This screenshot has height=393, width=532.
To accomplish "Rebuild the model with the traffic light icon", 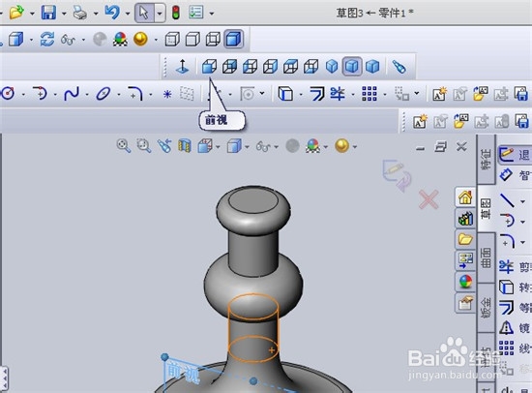I will [x=176, y=13].
